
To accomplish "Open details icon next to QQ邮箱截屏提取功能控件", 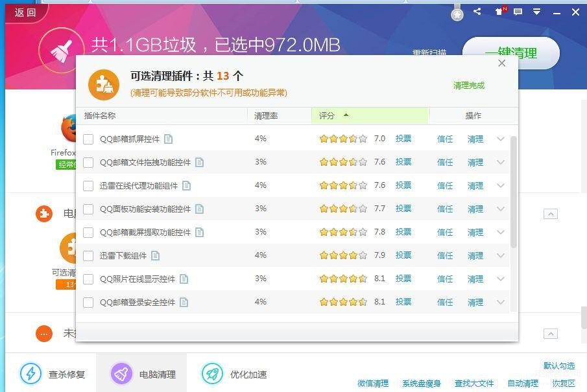I will coord(200,232).
